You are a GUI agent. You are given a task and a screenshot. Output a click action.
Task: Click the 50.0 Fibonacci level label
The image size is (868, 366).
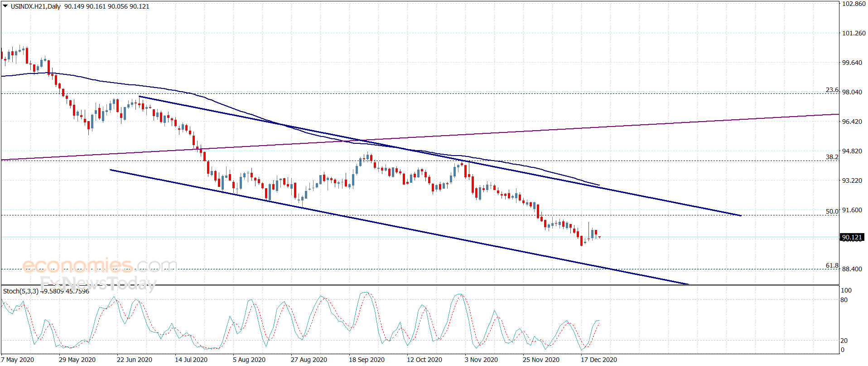click(832, 211)
